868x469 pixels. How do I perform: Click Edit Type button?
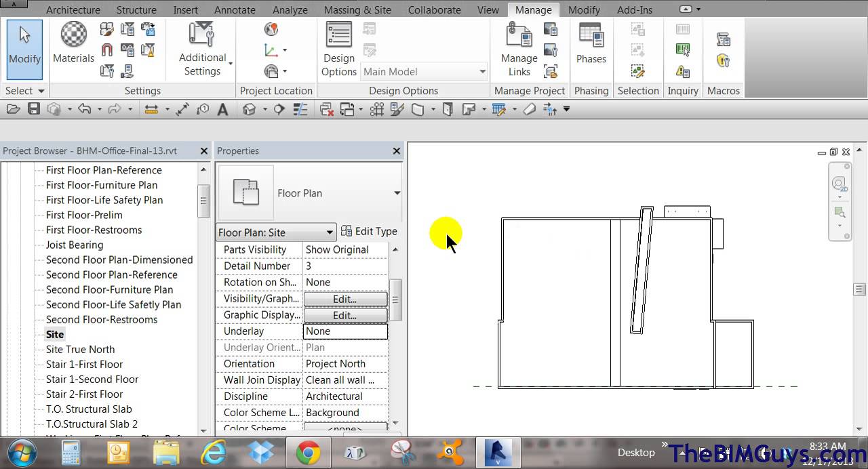click(x=369, y=231)
